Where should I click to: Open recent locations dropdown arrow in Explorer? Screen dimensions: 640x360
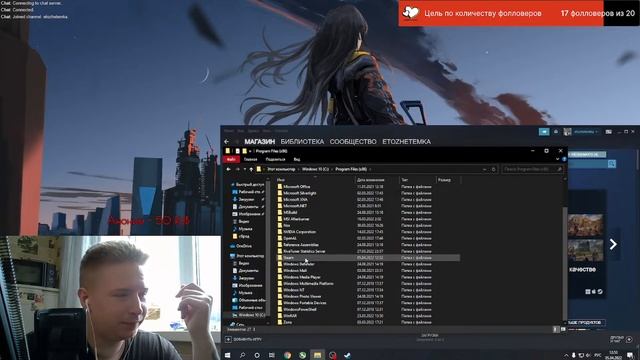coord(244,169)
